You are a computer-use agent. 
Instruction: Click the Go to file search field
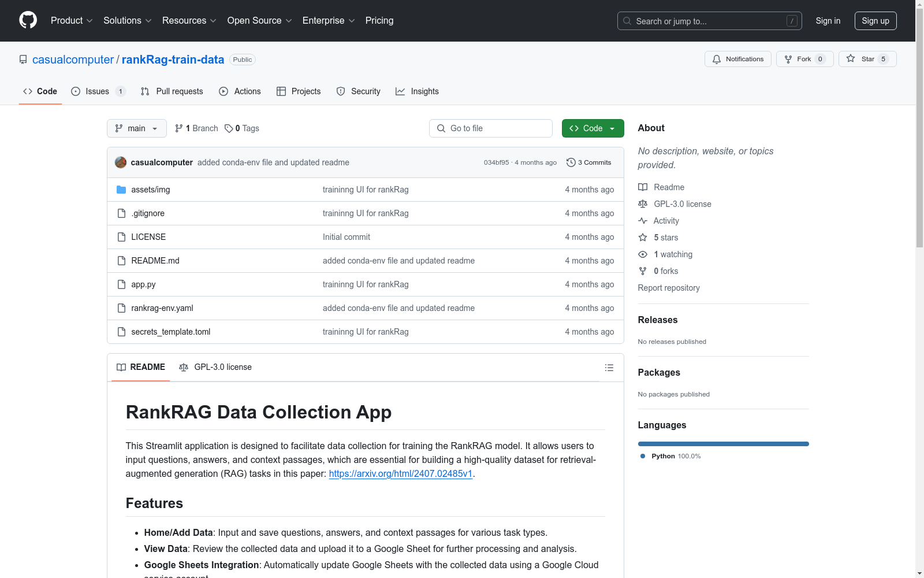[x=491, y=128]
